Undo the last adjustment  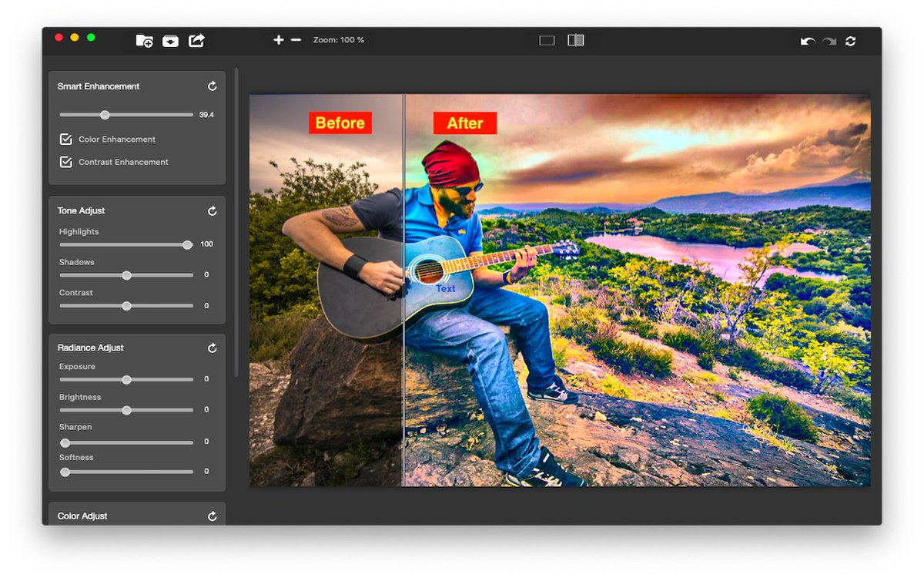(x=808, y=41)
